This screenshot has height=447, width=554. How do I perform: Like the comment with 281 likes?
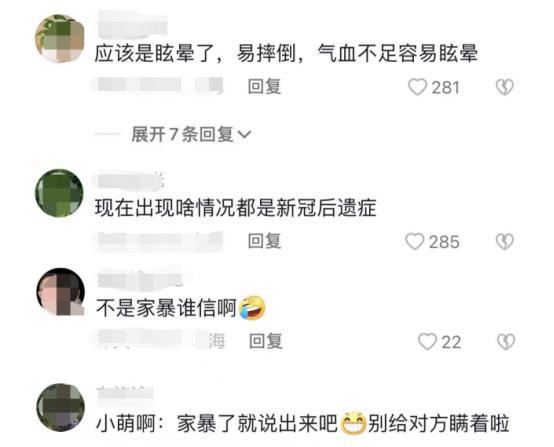[x=417, y=87]
